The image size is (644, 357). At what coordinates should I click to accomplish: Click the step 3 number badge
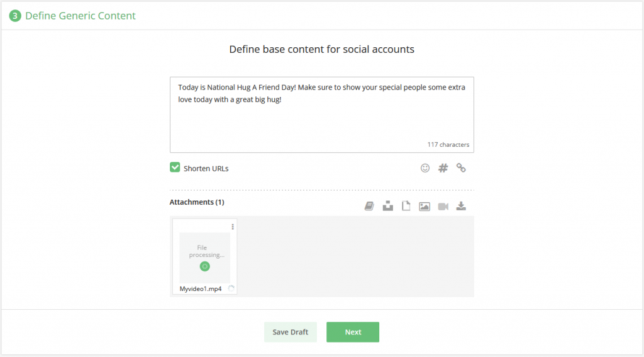click(15, 16)
